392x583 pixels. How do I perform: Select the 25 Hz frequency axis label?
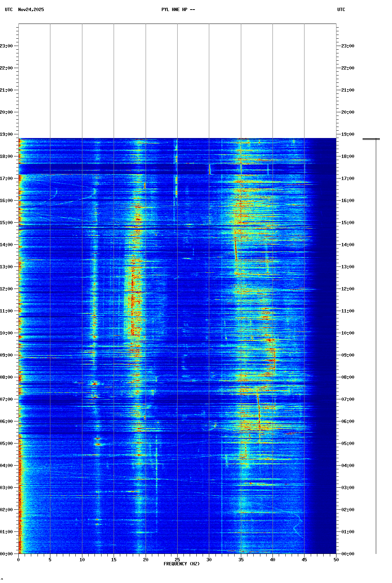pos(177,560)
